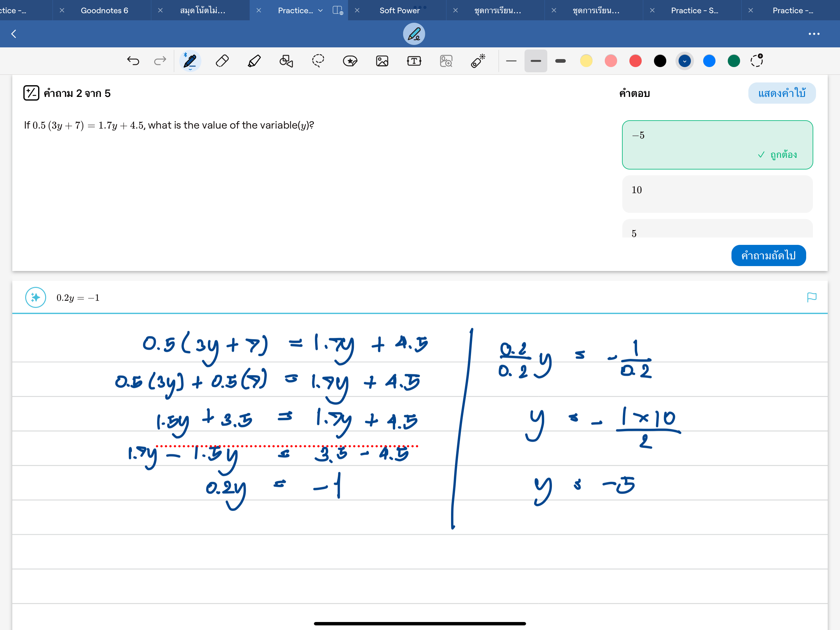Select the Highlighter tool
The image size is (840, 630).
click(x=254, y=61)
